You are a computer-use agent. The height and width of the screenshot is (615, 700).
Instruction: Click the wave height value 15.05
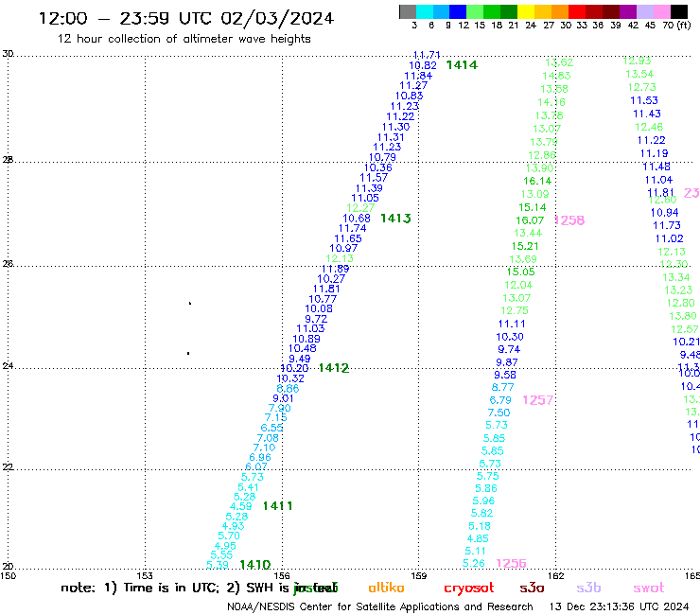[x=520, y=272]
